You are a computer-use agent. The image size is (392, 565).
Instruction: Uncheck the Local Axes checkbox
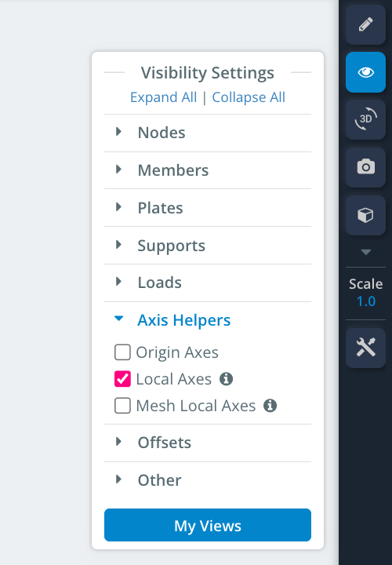pos(122,379)
